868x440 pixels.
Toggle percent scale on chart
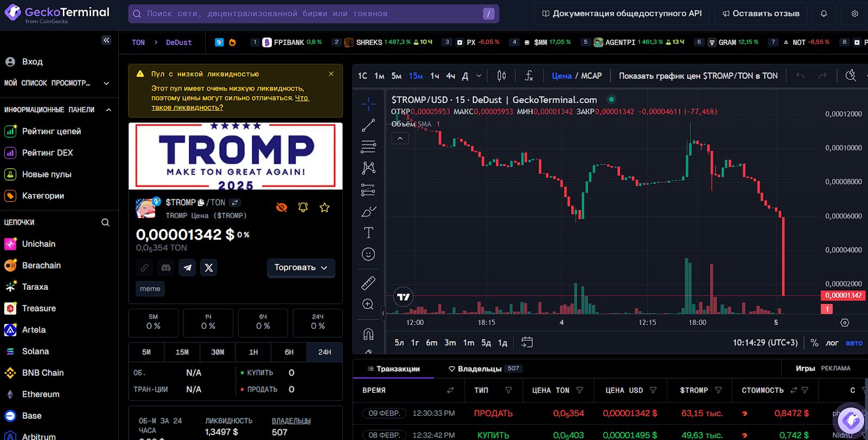814,343
